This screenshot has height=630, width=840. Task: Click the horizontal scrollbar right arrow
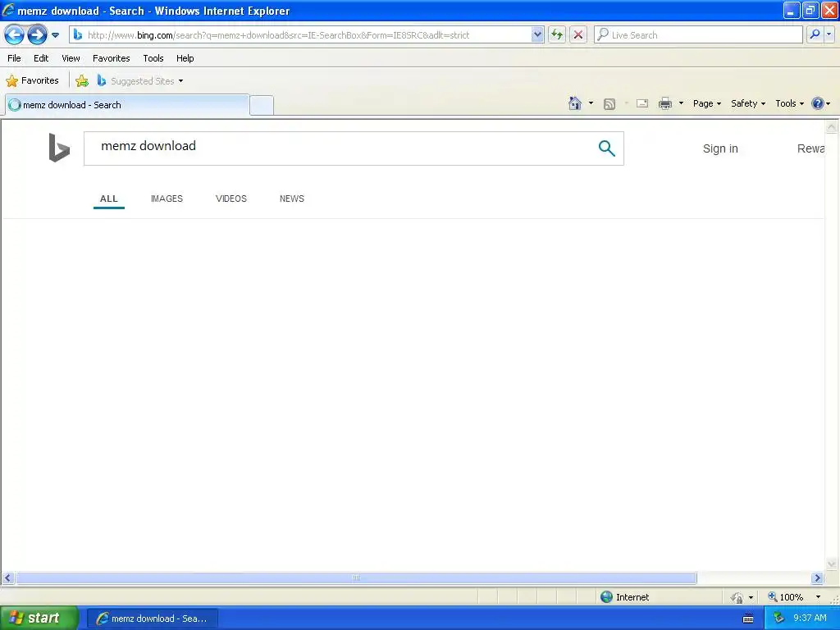coord(817,578)
